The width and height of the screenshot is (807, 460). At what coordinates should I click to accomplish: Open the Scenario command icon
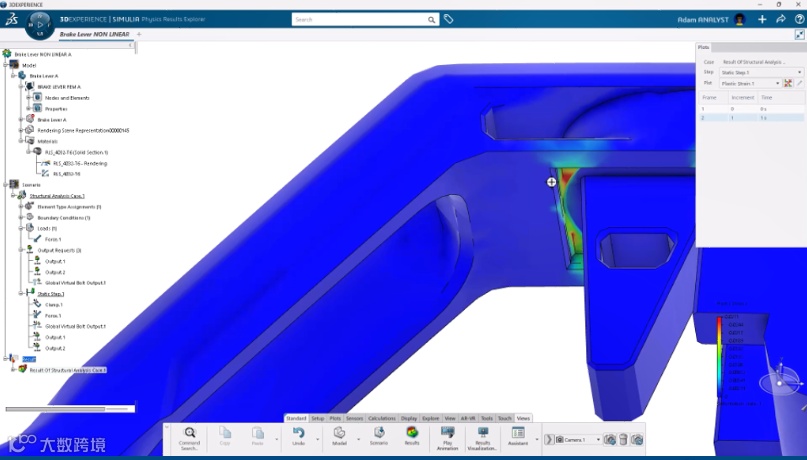379,433
